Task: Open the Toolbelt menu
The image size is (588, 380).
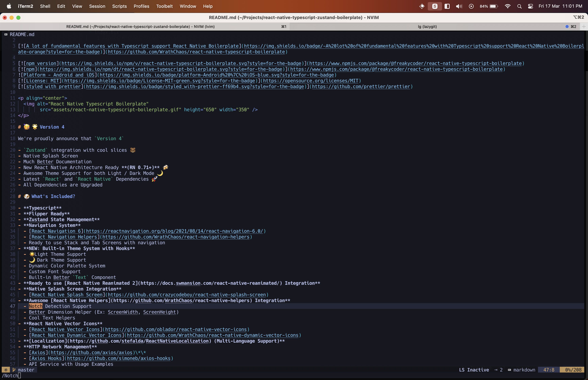Action: (164, 6)
